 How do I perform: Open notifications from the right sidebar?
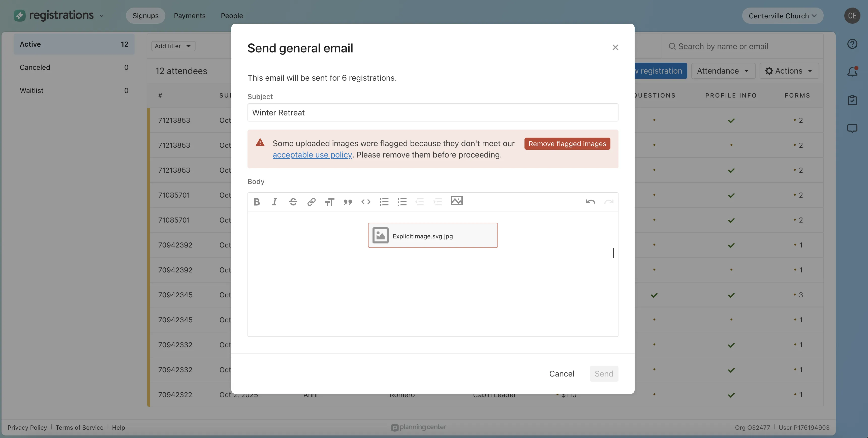pyautogui.click(x=852, y=71)
